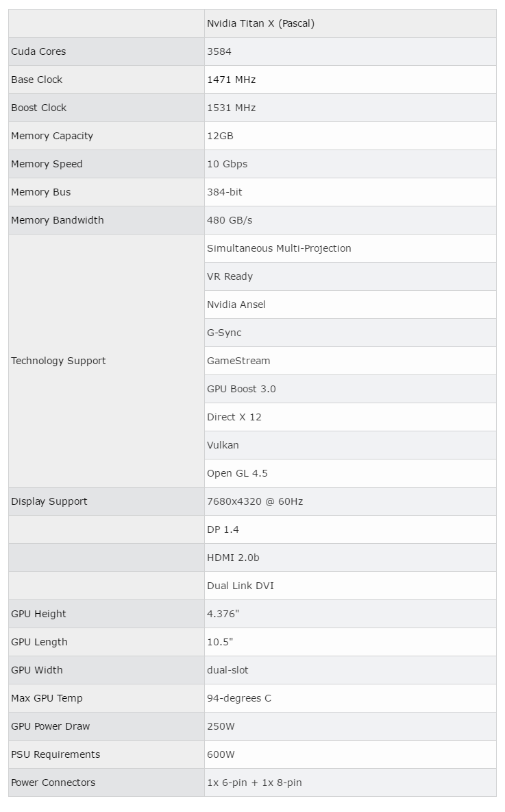505x812 pixels.
Task: Click the Boost Clock 1531 MHz cell
Action: 350,108
